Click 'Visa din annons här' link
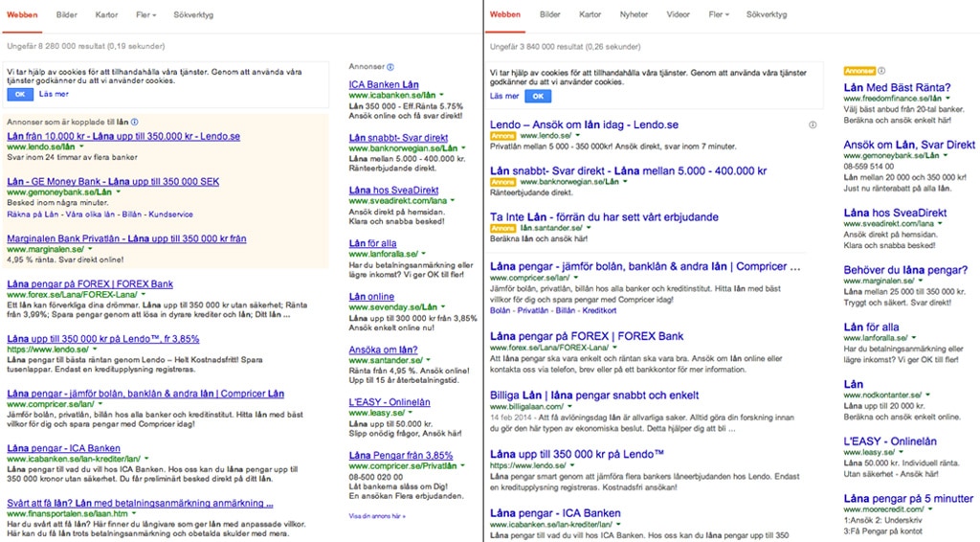This screenshot has width=980, height=542. tap(377, 516)
